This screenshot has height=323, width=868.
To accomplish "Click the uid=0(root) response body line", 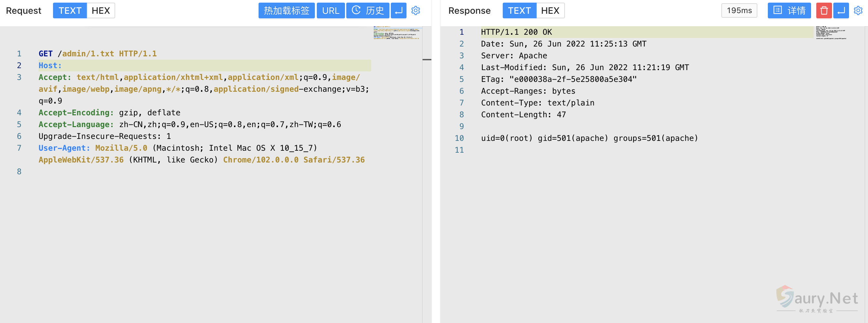I will point(589,138).
